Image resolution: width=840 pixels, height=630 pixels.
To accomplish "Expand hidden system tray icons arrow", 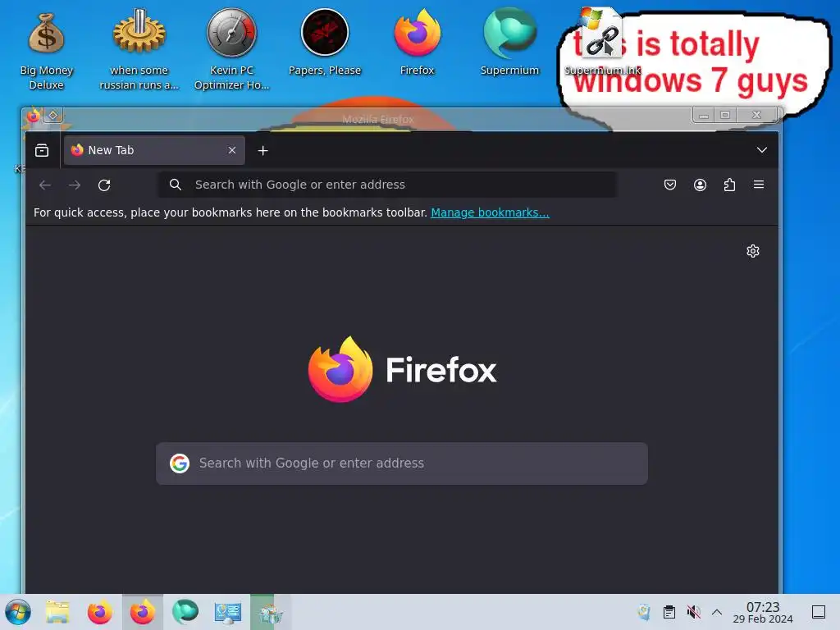I will pos(717,612).
